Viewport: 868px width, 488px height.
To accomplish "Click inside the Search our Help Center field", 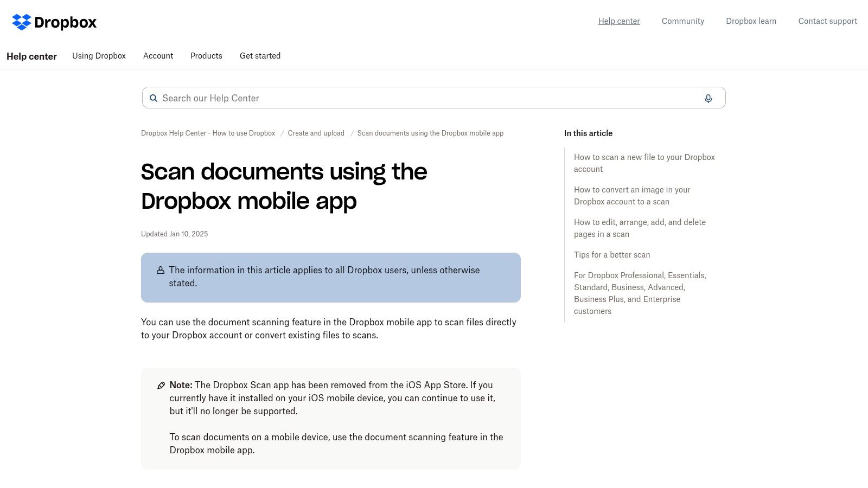I will (x=380, y=98).
